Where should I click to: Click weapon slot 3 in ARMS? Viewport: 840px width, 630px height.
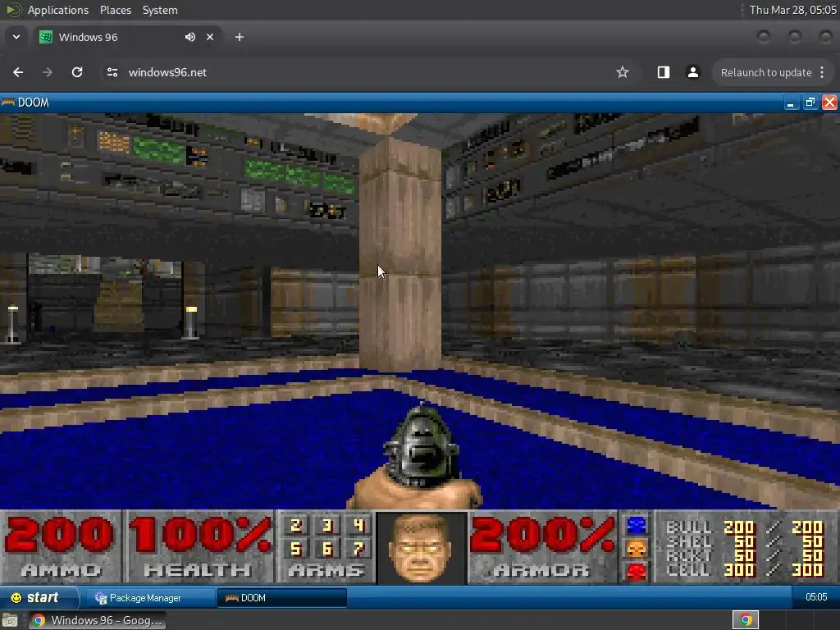[x=327, y=526]
